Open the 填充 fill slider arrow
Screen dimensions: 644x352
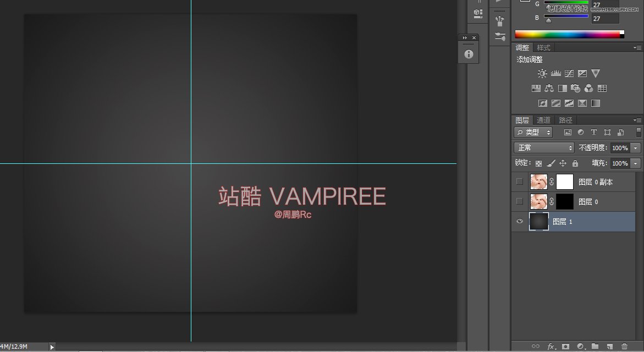click(636, 163)
